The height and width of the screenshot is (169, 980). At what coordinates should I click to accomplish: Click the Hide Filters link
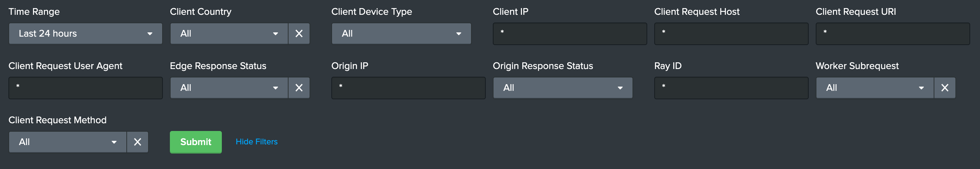click(257, 142)
